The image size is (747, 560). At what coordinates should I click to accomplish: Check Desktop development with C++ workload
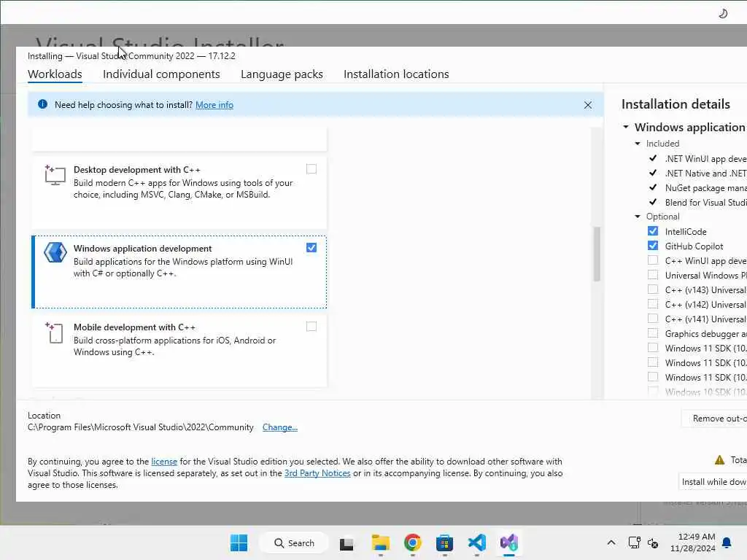coord(311,169)
